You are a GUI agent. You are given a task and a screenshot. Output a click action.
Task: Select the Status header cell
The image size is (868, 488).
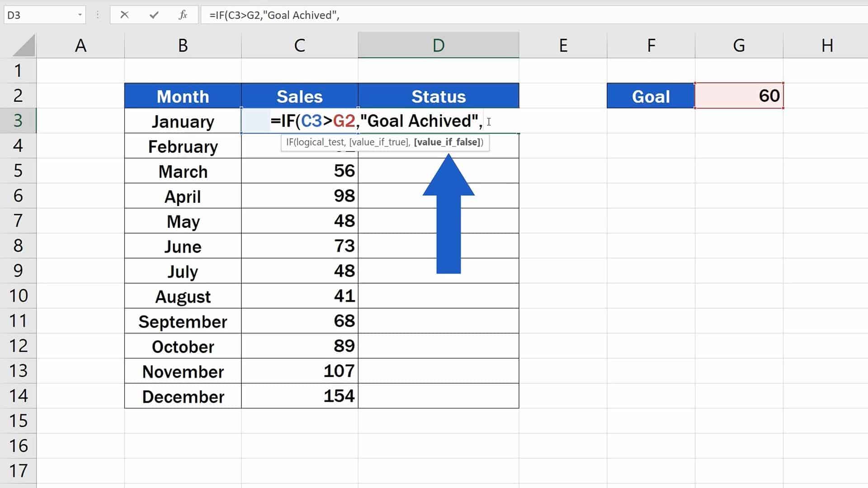pos(438,95)
